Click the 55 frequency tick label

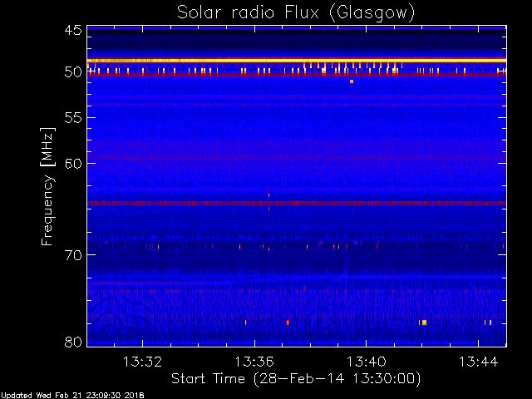pos(73,118)
